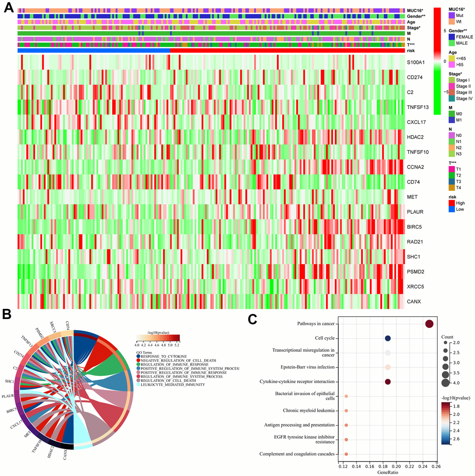Select the CCNA2 heatmap row label
Screen dimensions: 475x476
(416, 166)
